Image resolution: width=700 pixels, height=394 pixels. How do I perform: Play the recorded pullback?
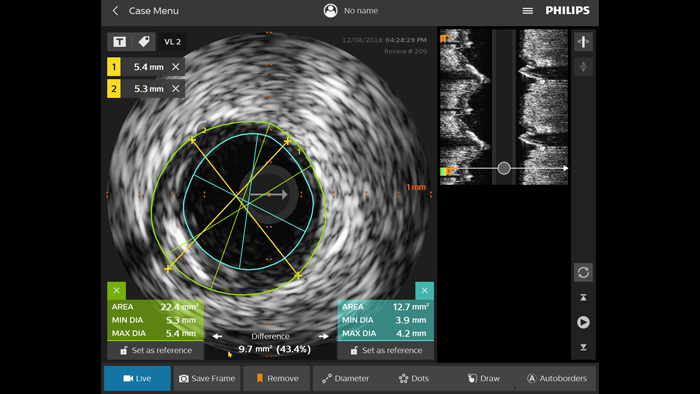[583, 322]
